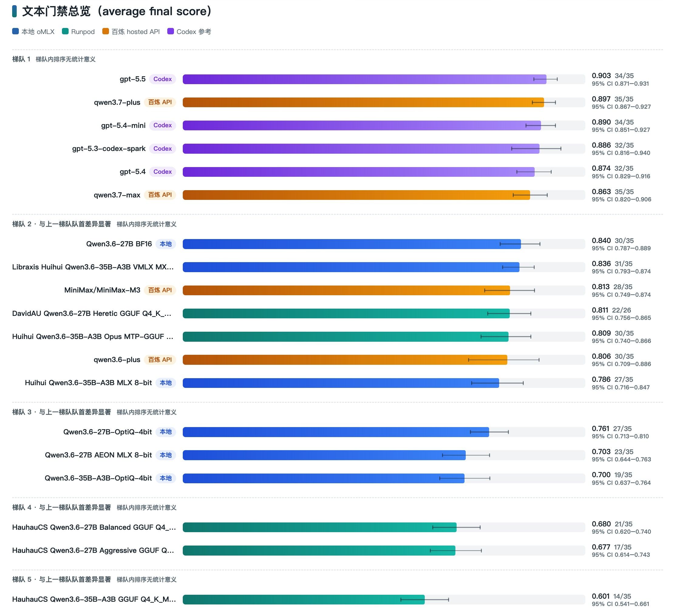Screen dimensions: 674x616
Task: Click the 95% CI 0.851–0.927 interval text
Action: 621,130
